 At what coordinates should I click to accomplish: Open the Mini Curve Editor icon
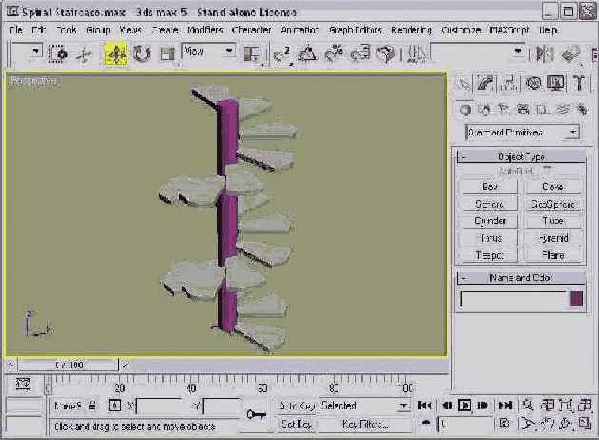(23, 384)
